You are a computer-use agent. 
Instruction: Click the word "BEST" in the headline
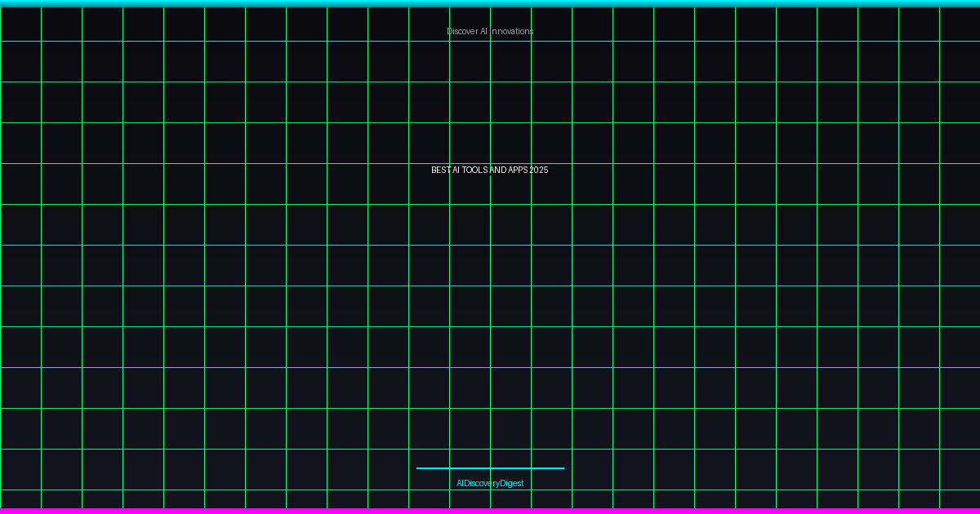click(440, 171)
